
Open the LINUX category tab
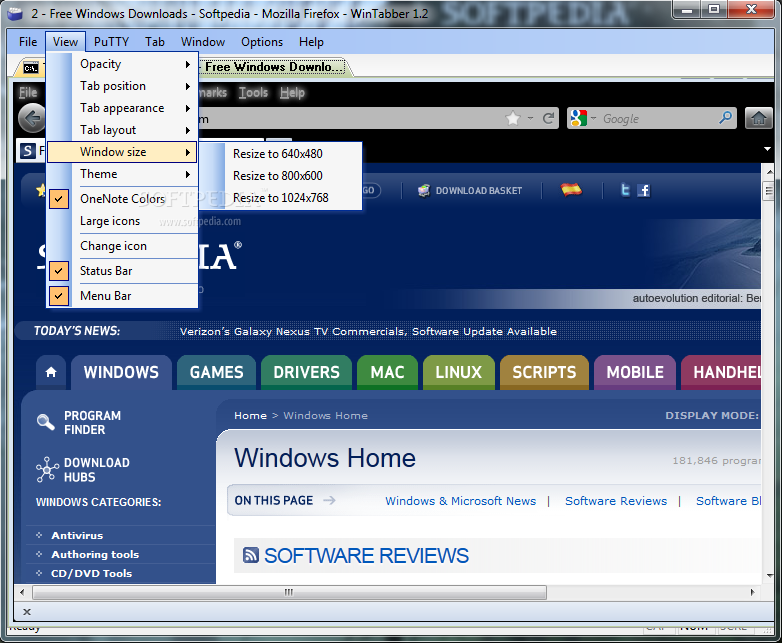tap(458, 372)
